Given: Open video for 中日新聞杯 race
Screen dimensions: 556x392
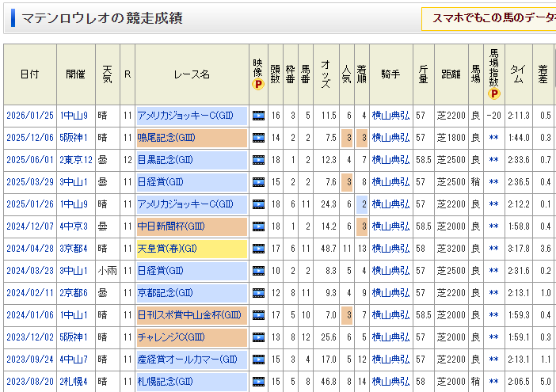Looking at the screenshot, I should [x=258, y=226].
